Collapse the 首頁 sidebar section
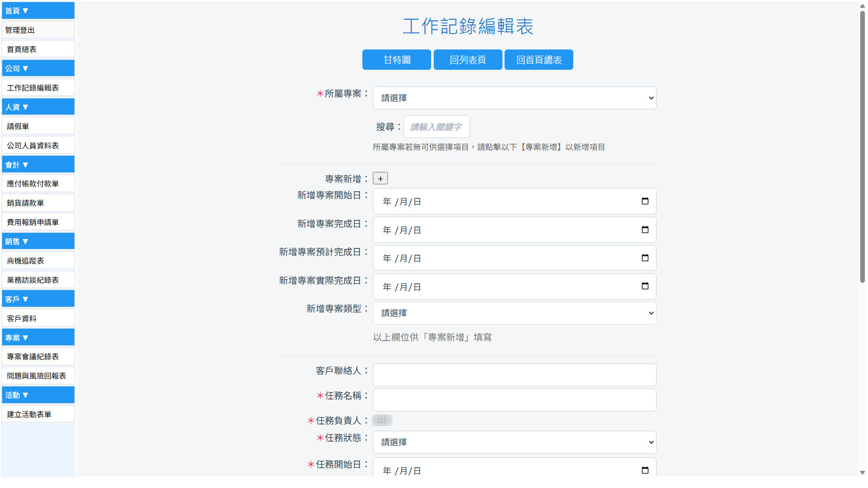Screen dimensions: 868x488 coord(38,10)
